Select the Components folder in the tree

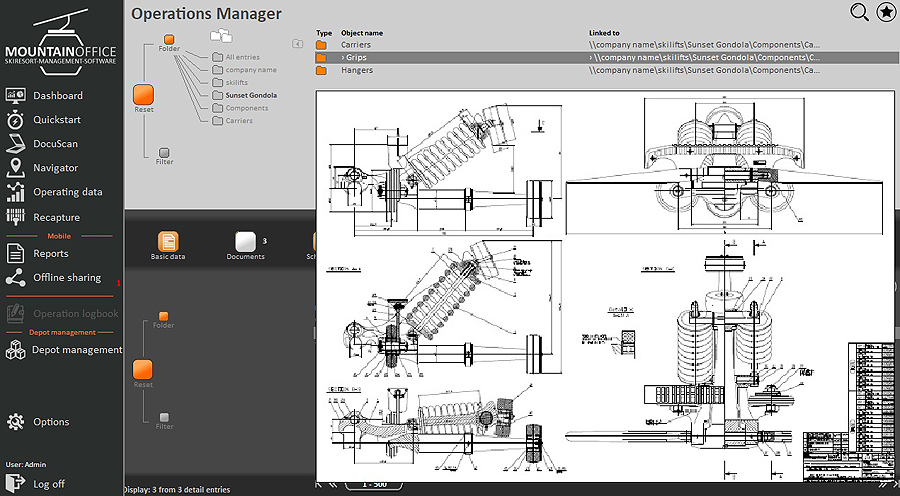click(246, 108)
